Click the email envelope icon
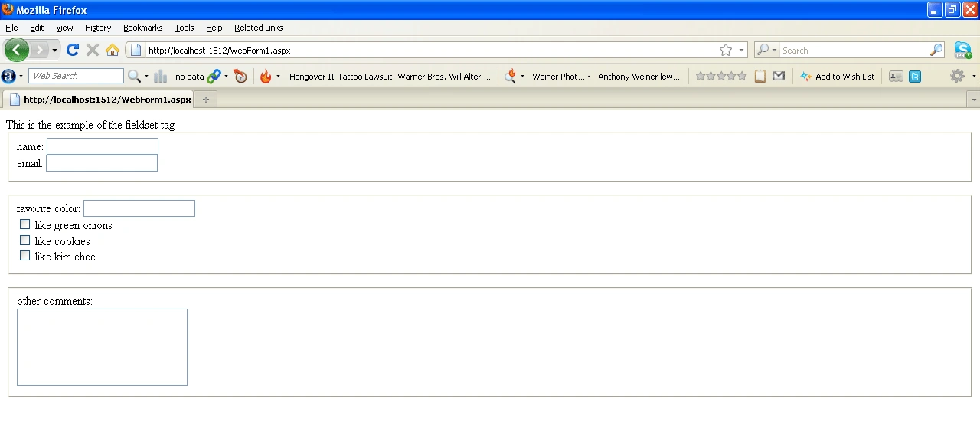Screen dimensions: 980x422 [x=779, y=76]
